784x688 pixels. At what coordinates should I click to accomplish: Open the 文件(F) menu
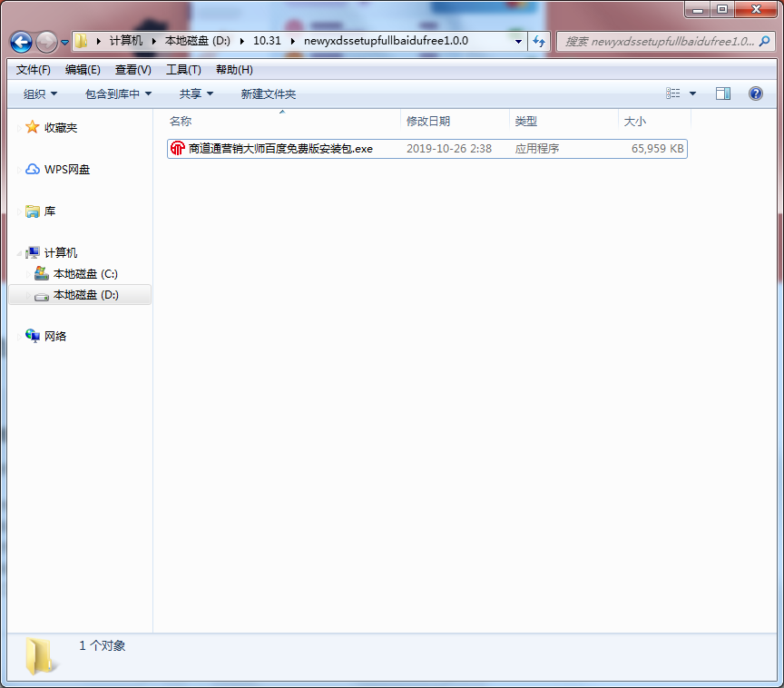[x=33, y=70]
